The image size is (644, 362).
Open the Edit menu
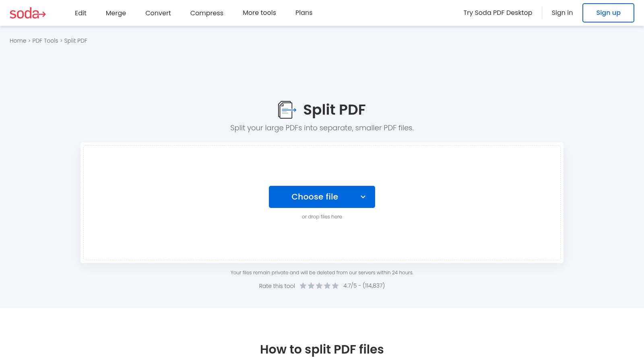[x=80, y=13]
